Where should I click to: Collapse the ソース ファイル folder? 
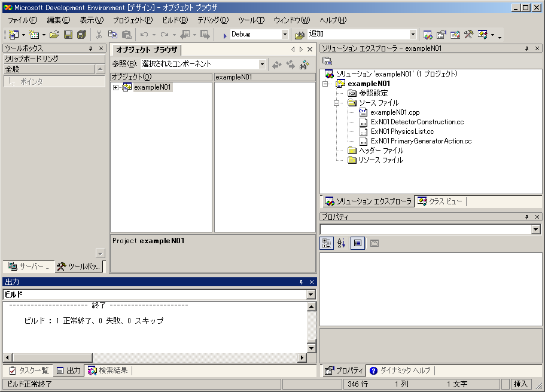point(336,103)
